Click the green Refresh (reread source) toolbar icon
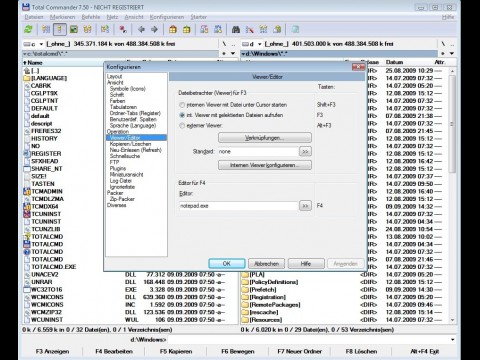The height and width of the screenshot is (360, 480). (x=28, y=30)
